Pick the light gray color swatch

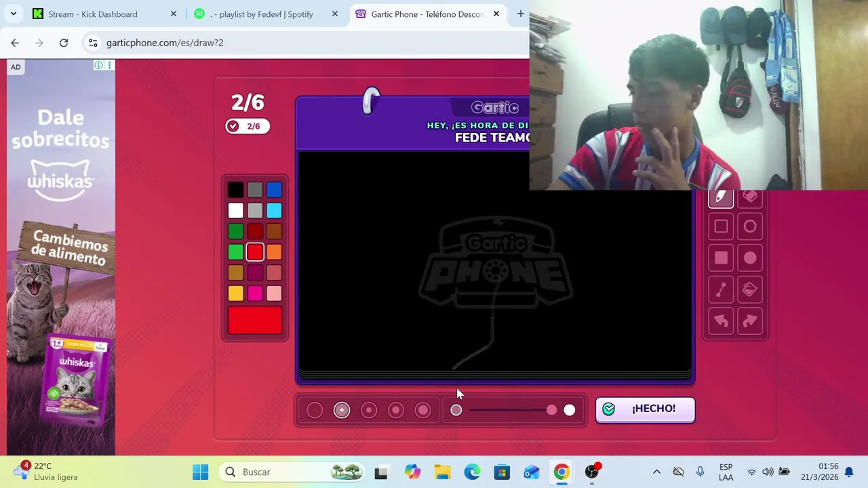tap(255, 211)
